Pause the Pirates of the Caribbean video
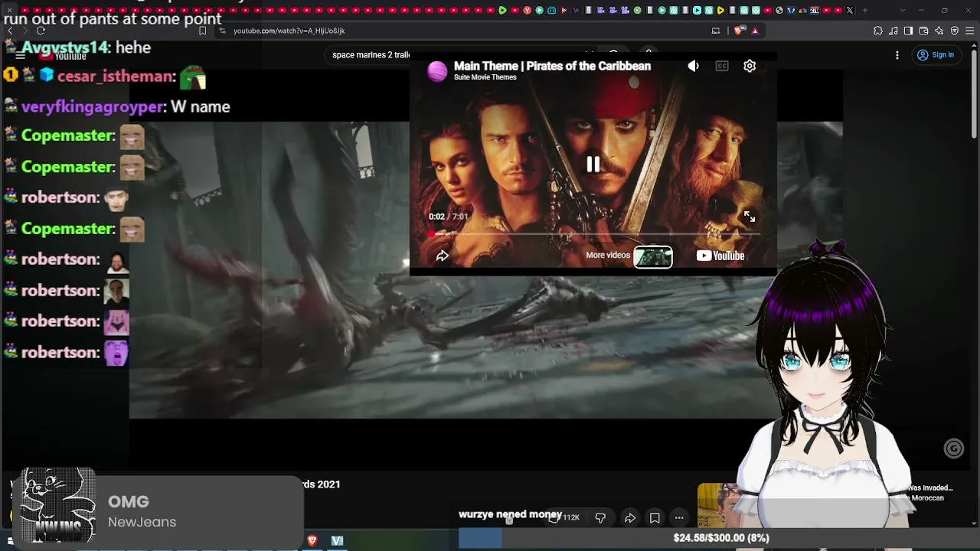Image resolution: width=980 pixels, height=551 pixels. point(593,165)
